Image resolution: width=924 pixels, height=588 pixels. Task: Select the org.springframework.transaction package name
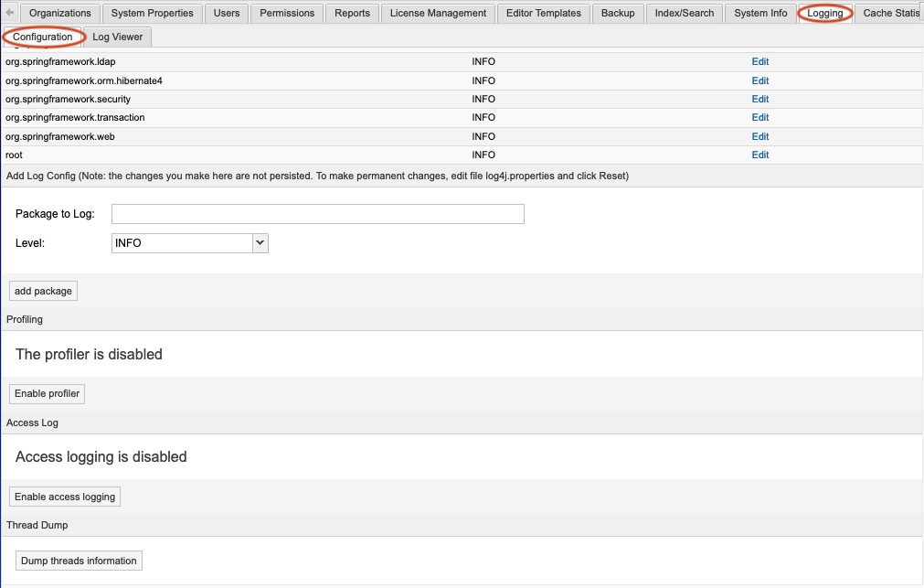pyautogui.click(x=75, y=117)
